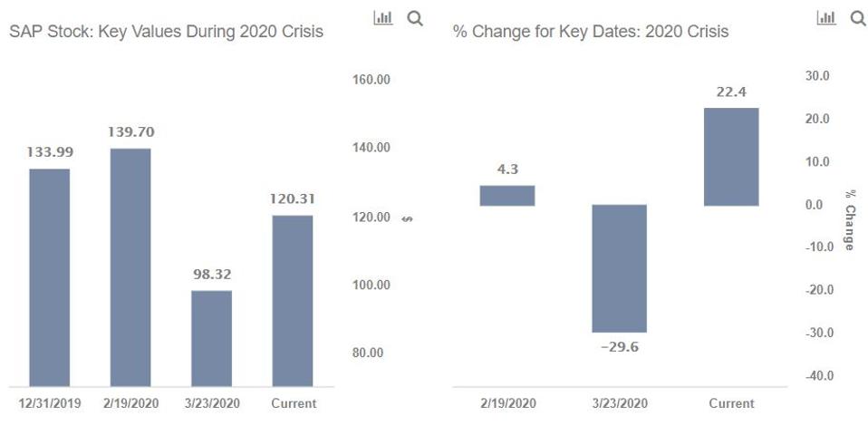Click the 'Current' x-axis label in % Change chart
The image size is (868, 426).
coord(731,403)
